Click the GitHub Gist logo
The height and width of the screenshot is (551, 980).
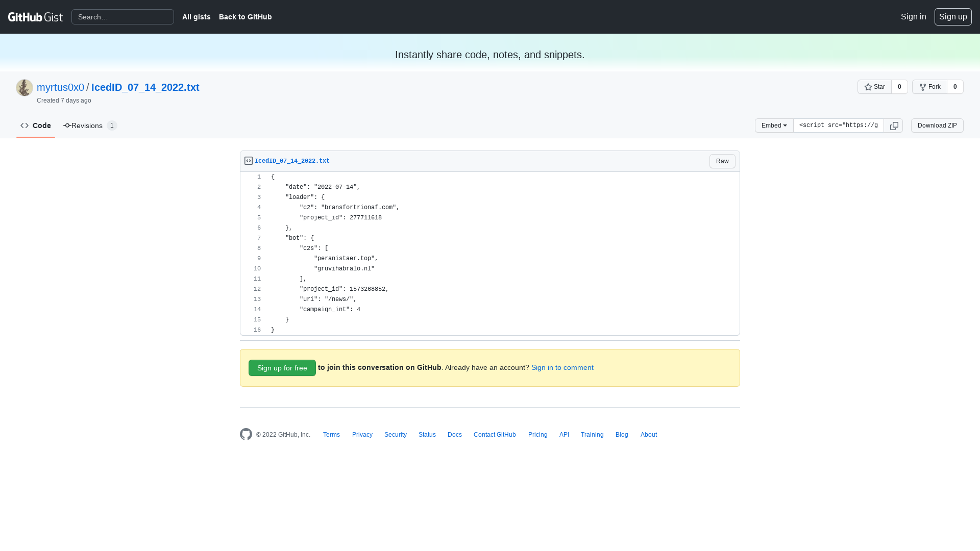pos(35,17)
